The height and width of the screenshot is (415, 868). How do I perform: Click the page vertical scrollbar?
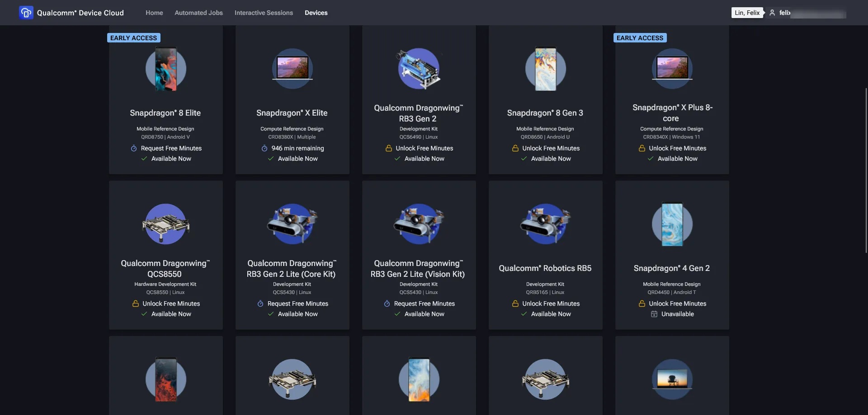(866, 171)
